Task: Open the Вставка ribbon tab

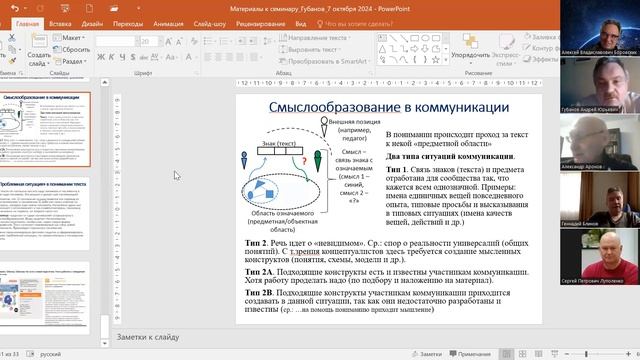Action: pyautogui.click(x=60, y=24)
